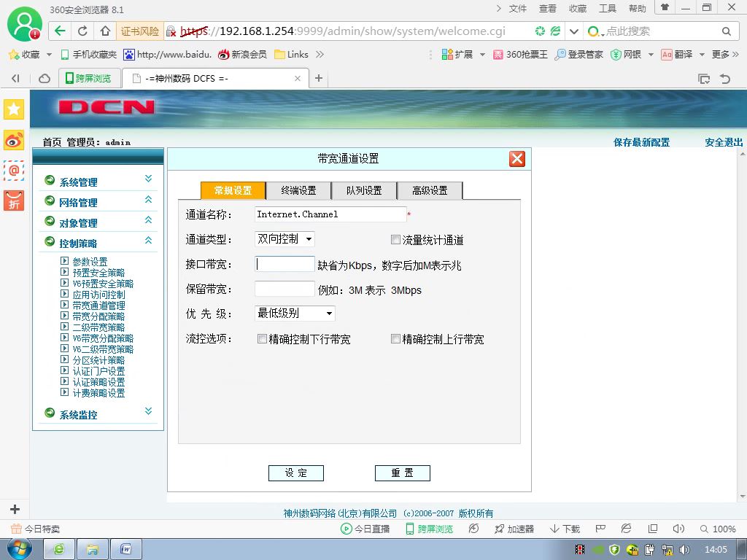Close the 带宽通道设置 dialog with red X

(x=517, y=158)
